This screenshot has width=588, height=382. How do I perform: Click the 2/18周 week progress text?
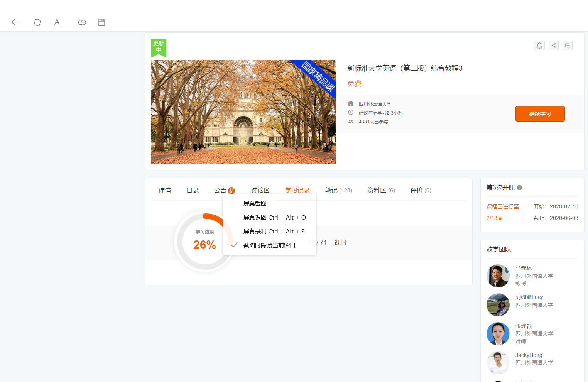pos(495,218)
